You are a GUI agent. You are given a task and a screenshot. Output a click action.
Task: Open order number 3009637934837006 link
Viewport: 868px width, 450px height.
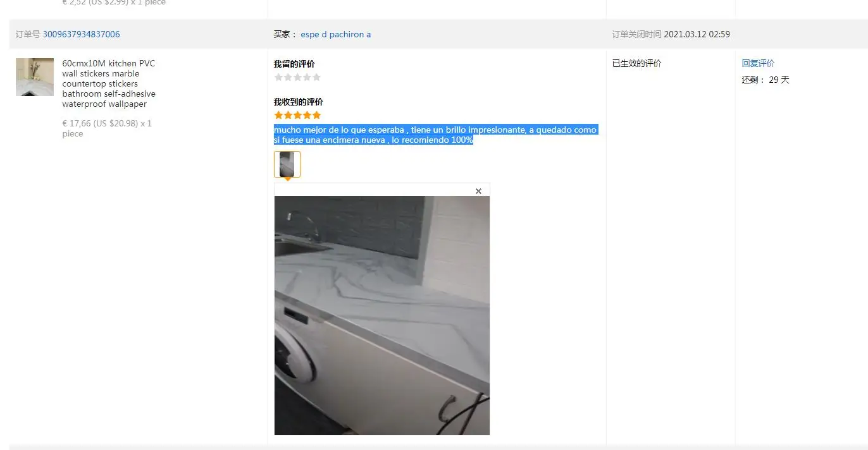(81, 34)
